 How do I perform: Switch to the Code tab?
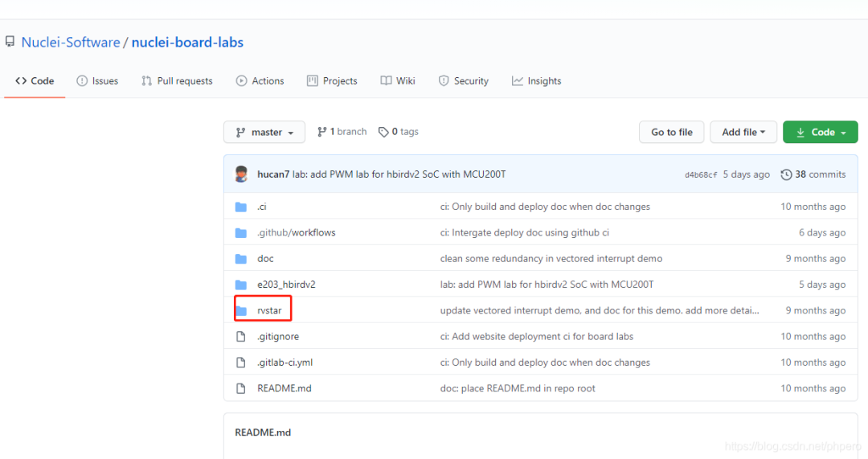(35, 81)
